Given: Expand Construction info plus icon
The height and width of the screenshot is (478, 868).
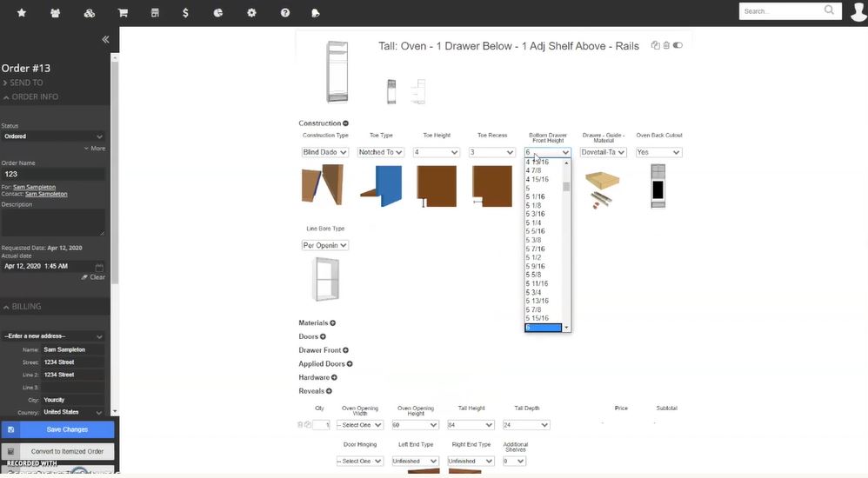Looking at the screenshot, I should [345, 123].
